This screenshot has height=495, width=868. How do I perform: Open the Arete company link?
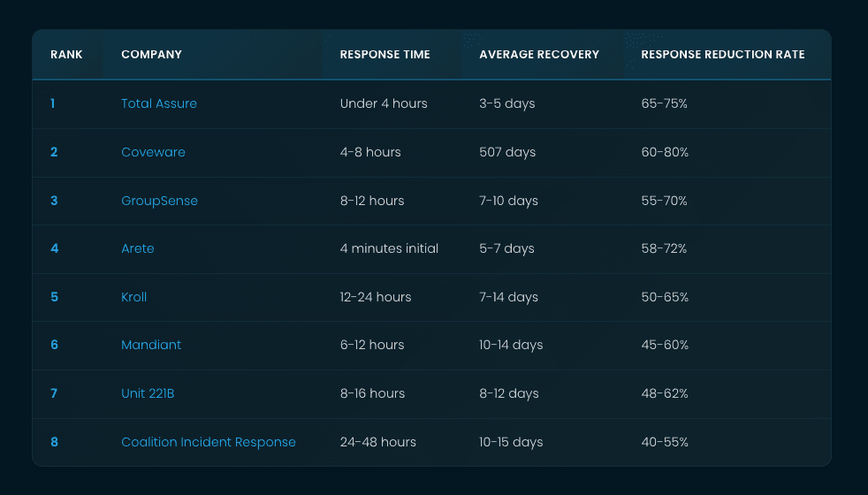click(138, 248)
